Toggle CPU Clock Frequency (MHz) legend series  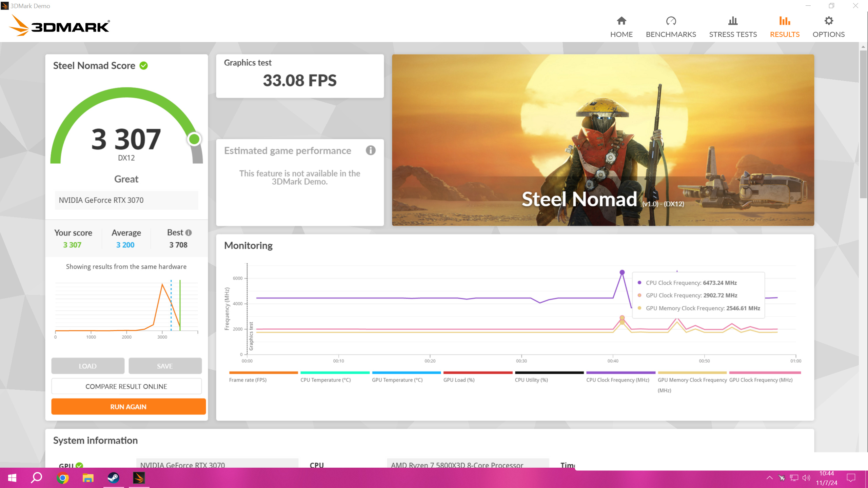621,377
